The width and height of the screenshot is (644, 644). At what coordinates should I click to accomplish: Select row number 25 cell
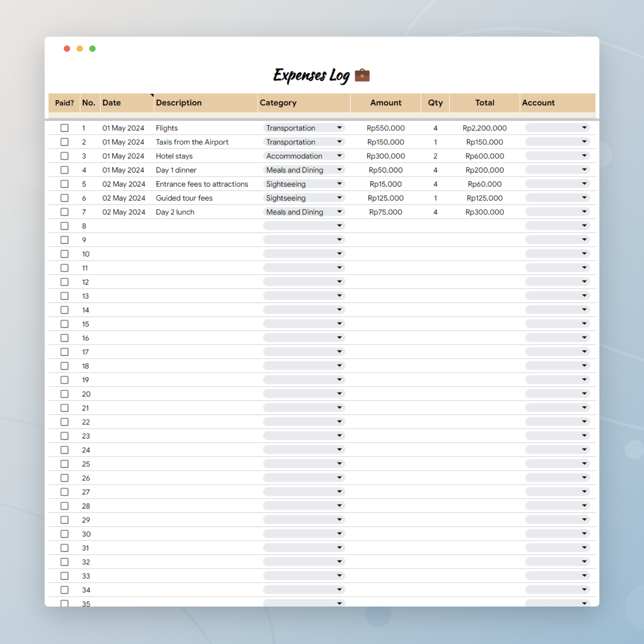[x=90, y=464]
